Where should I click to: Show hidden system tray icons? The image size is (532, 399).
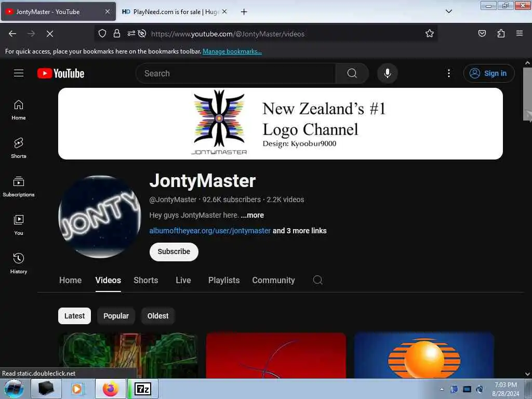[442, 389]
